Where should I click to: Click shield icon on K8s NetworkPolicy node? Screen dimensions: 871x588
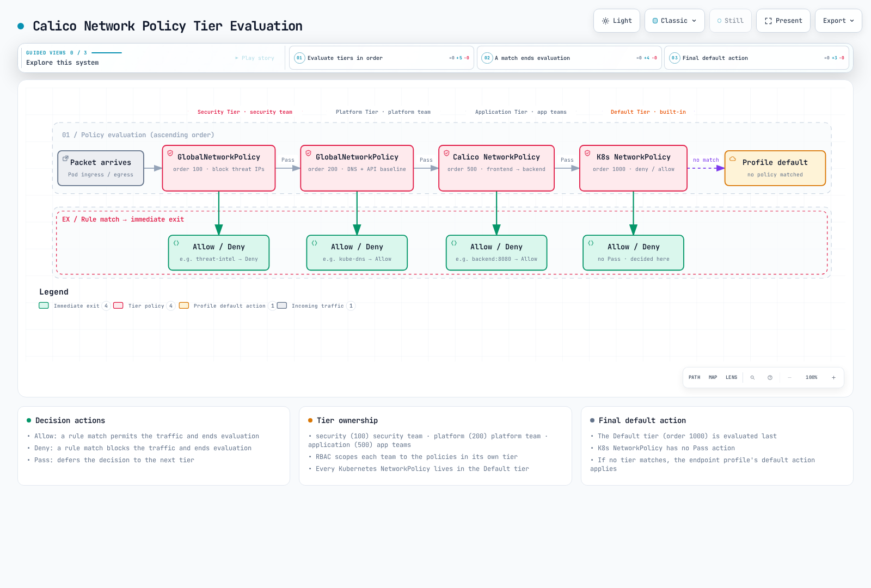click(x=587, y=154)
